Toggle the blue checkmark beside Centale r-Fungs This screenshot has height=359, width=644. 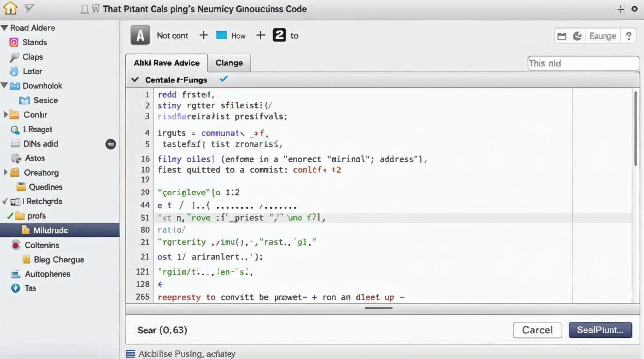(x=224, y=79)
